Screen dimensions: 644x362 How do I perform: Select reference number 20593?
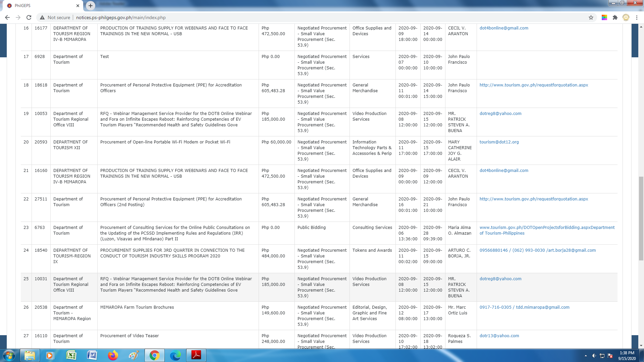click(41, 142)
